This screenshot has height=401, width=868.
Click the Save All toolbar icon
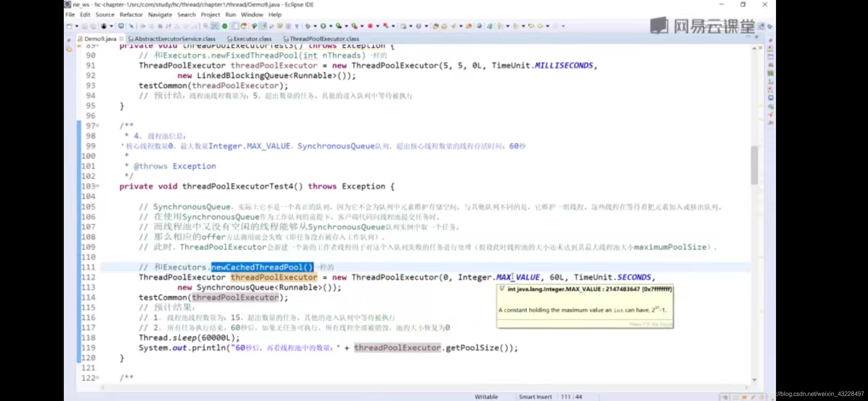[x=93, y=26]
